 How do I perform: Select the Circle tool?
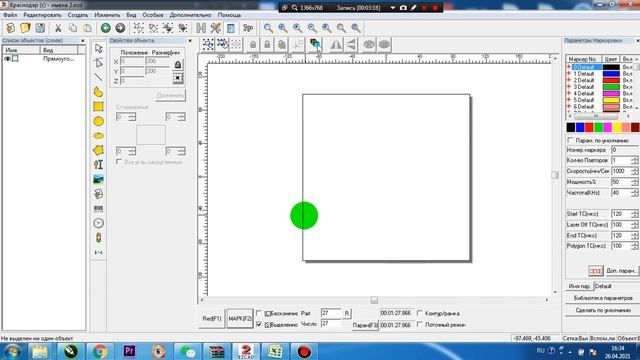[98, 121]
